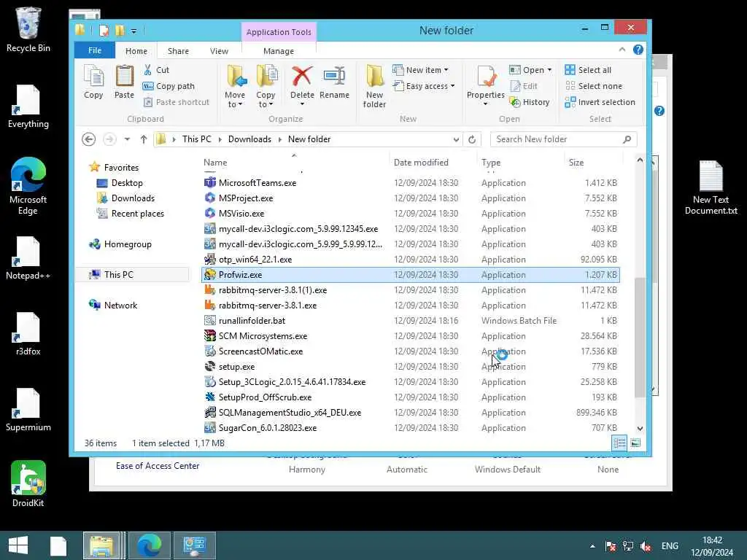Click the scroll down arrow of file list
Image resolution: width=747 pixels, height=560 pixels.
[640, 429]
